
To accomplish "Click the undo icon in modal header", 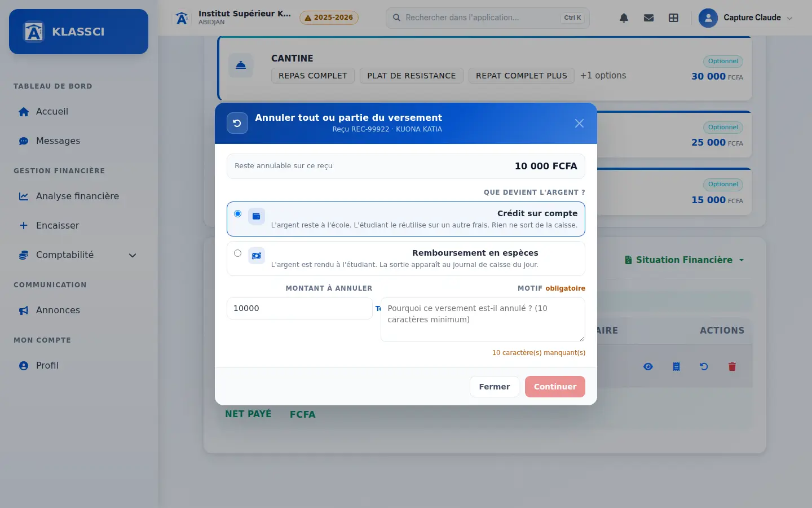I will click(x=237, y=123).
